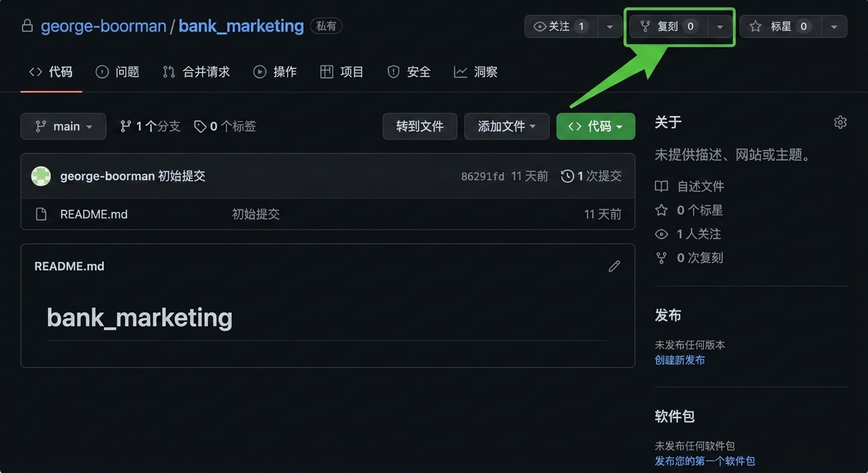The height and width of the screenshot is (473, 868).
Task: View the 1 个分支 branches link
Action: tap(150, 126)
